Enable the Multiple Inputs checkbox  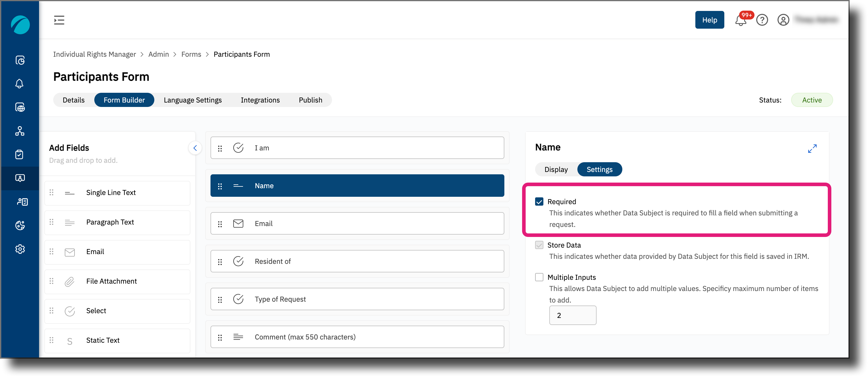coord(539,277)
